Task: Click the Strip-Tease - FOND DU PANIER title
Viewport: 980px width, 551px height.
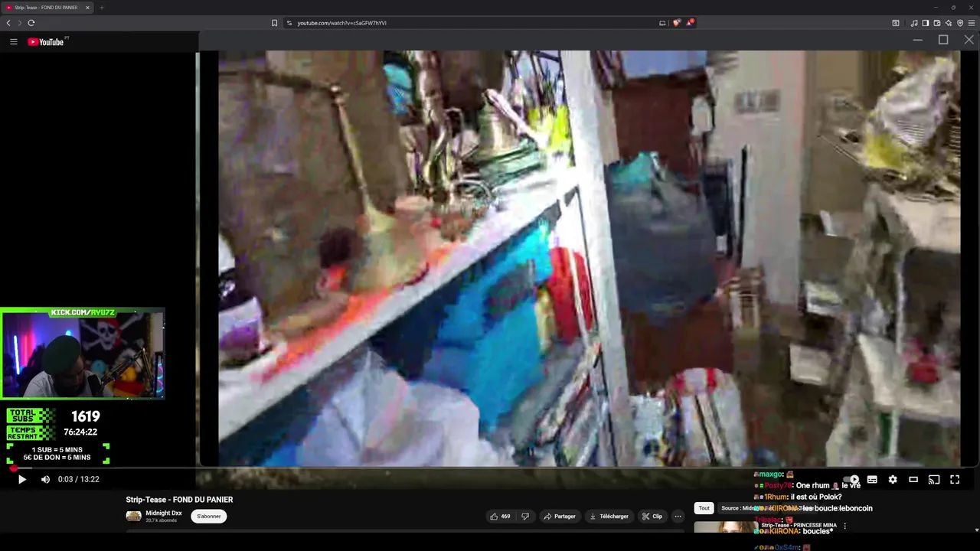Action: point(179,500)
